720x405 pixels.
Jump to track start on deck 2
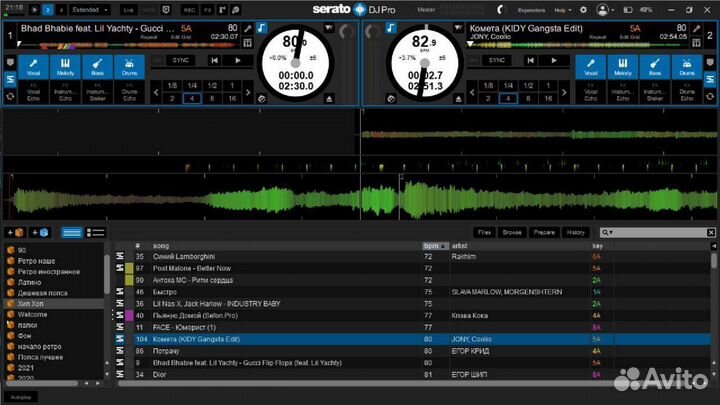(x=530, y=60)
